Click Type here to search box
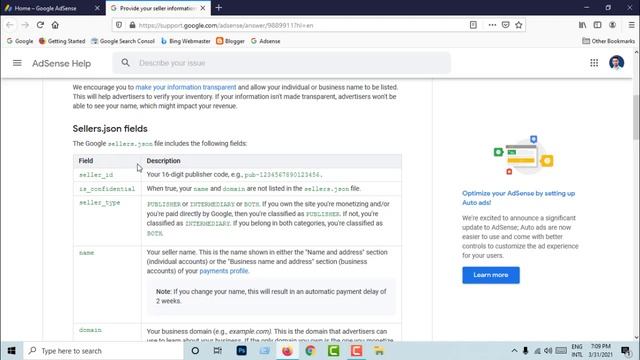Screen dimensions: 640x360 click(x=103, y=351)
